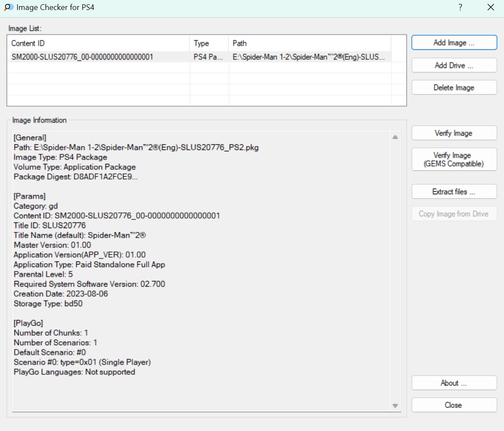The height and width of the screenshot is (431, 504).
Task: Click the Image Checker app icon in title bar
Action: click(8, 7)
